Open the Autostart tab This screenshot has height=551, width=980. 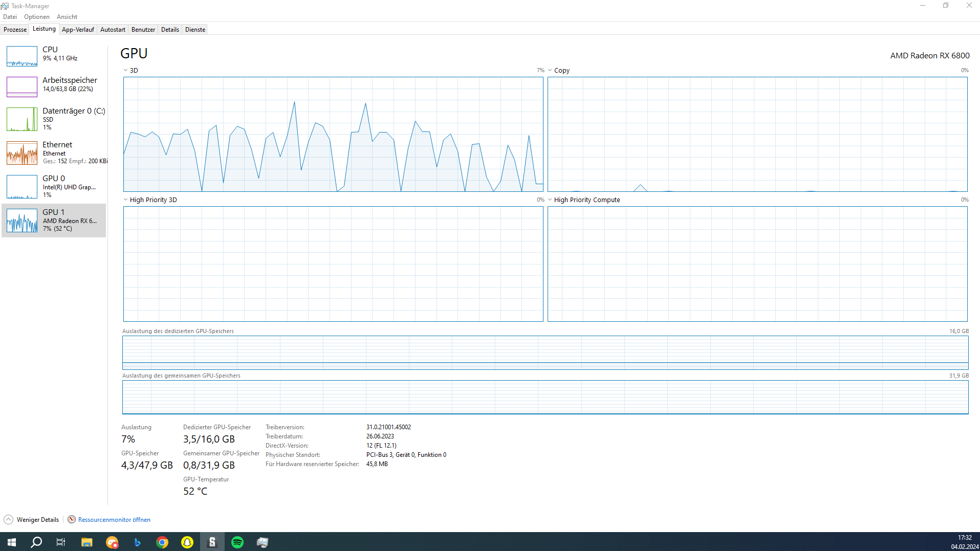(113, 30)
